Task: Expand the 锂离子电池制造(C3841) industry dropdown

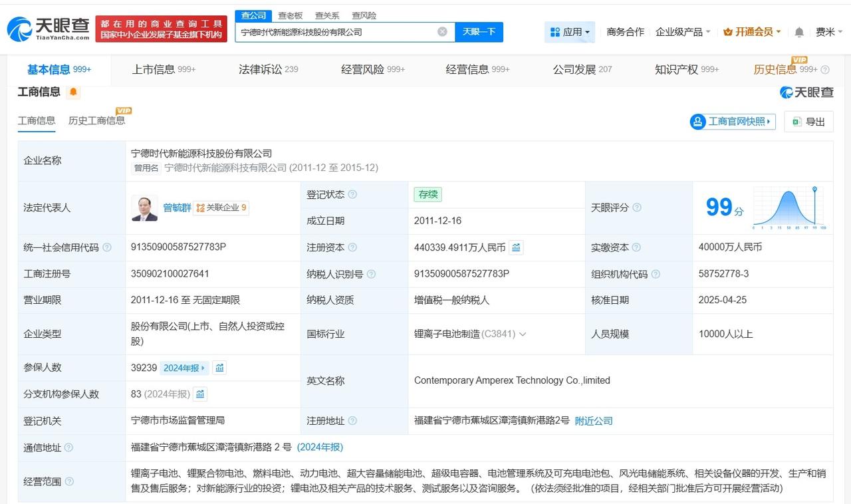Action: [523, 334]
